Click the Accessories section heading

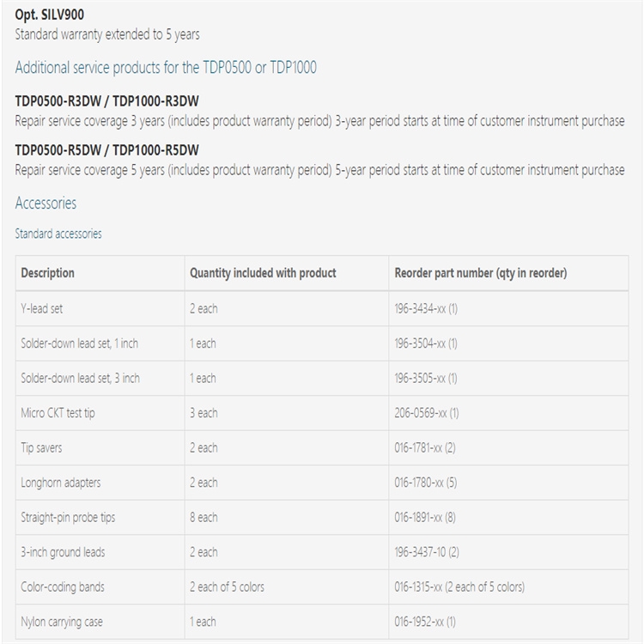point(46,204)
